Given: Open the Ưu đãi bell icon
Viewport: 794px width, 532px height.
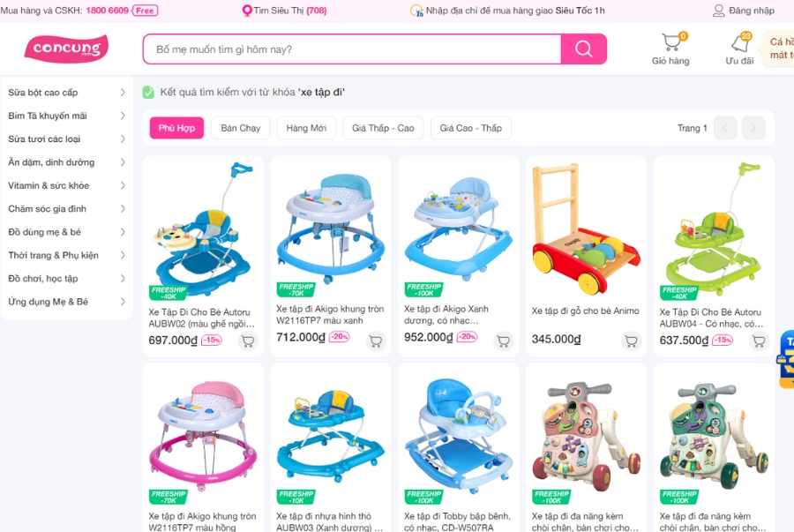Looking at the screenshot, I should point(740,42).
